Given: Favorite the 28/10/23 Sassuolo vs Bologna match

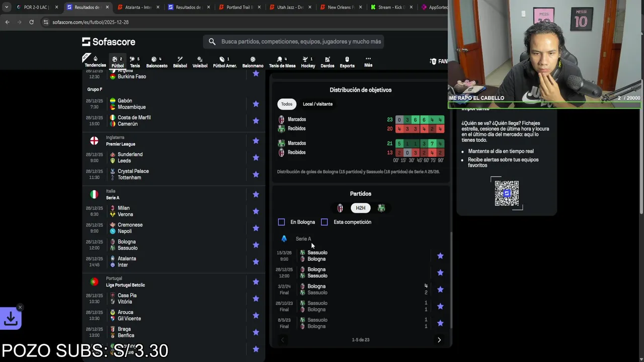Looking at the screenshot, I should click(440, 306).
